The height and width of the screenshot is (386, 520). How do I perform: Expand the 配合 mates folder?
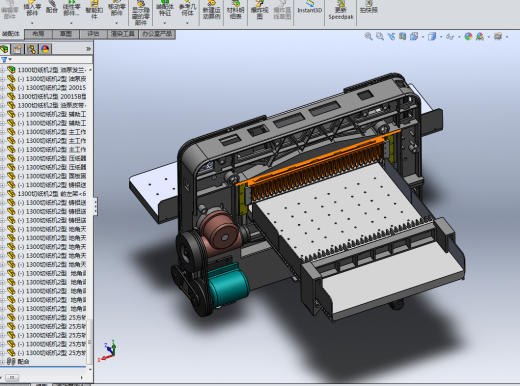click(2, 361)
